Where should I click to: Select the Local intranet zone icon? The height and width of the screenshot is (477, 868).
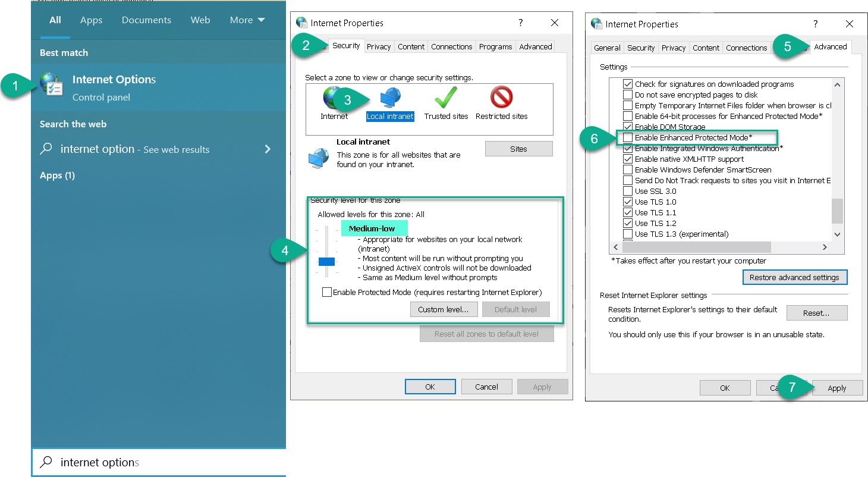390,99
